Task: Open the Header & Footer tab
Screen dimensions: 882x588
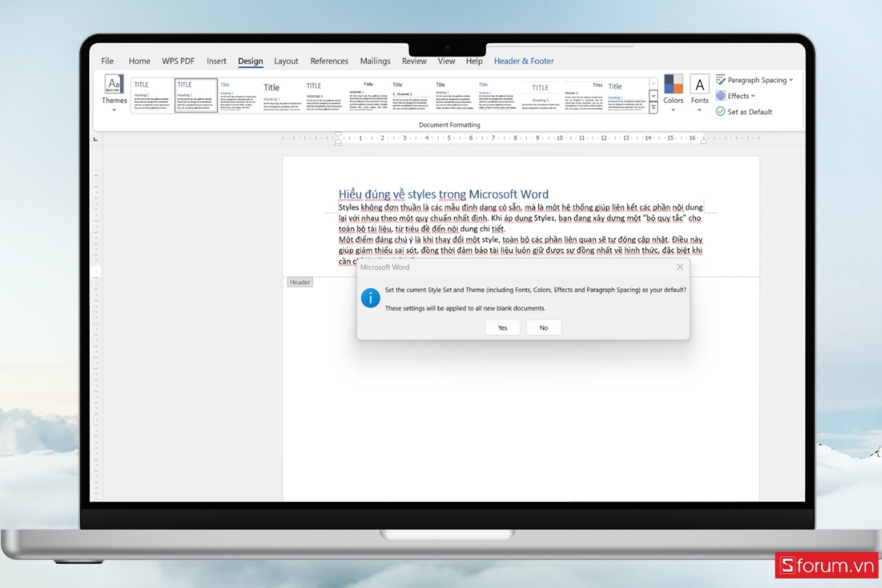Action: click(524, 61)
